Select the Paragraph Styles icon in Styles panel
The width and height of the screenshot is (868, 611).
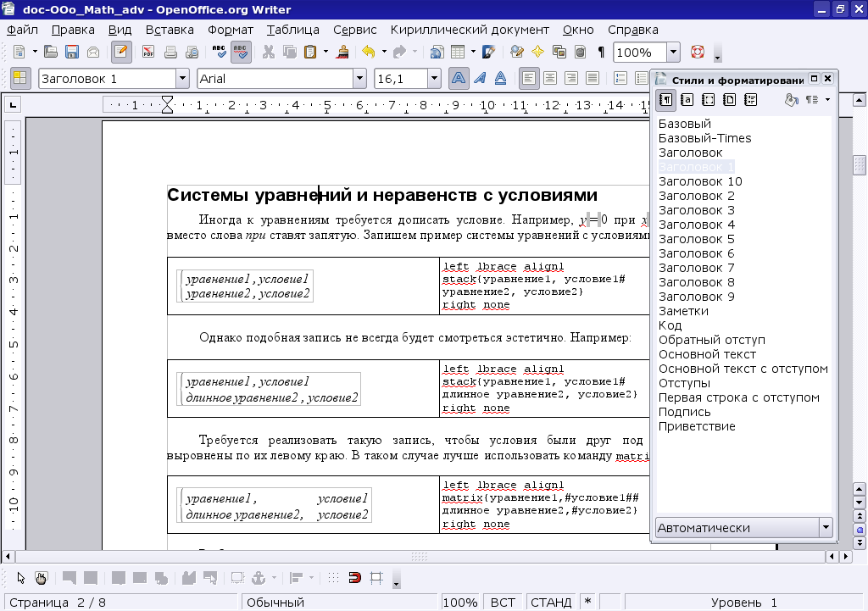tap(666, 100)
